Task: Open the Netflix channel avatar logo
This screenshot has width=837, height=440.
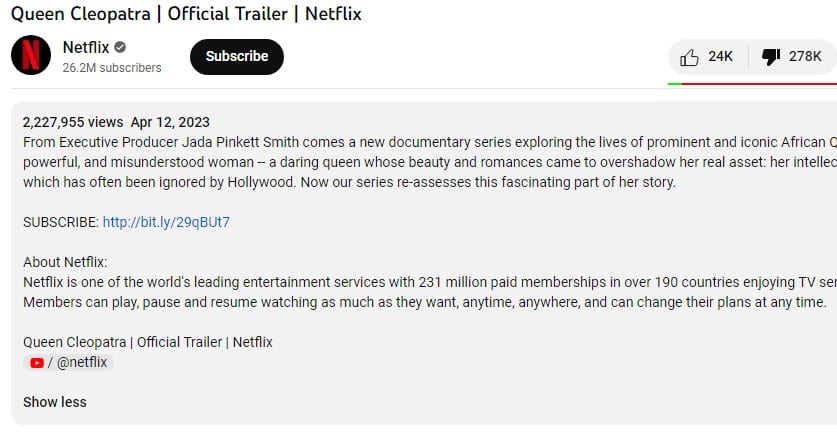Action: pos(31,55)
